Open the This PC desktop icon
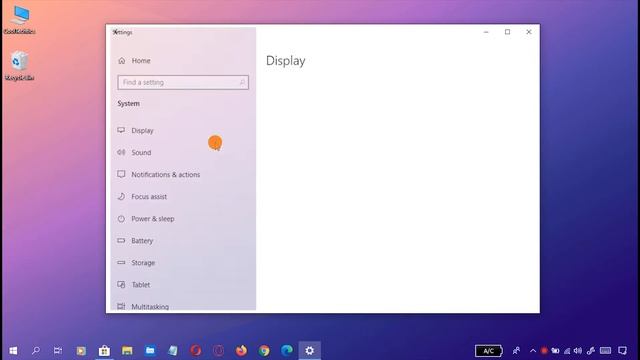640x360 pixels. coord(20,20)
